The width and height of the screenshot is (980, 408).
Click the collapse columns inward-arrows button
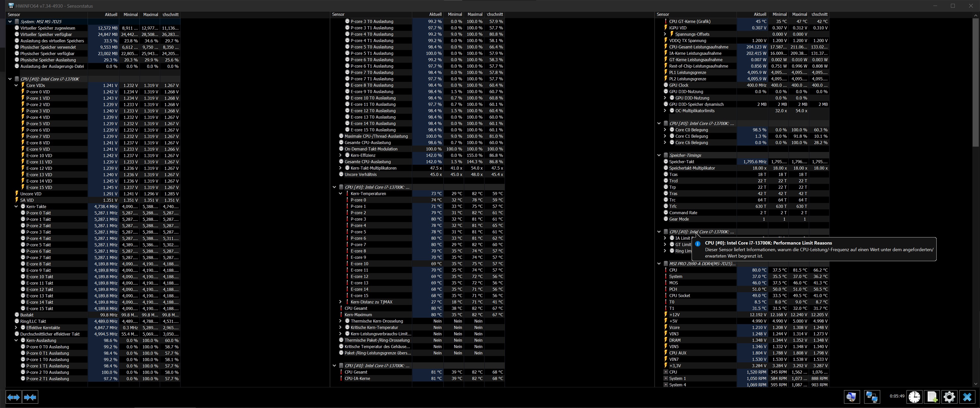click(x=30, y=397)
